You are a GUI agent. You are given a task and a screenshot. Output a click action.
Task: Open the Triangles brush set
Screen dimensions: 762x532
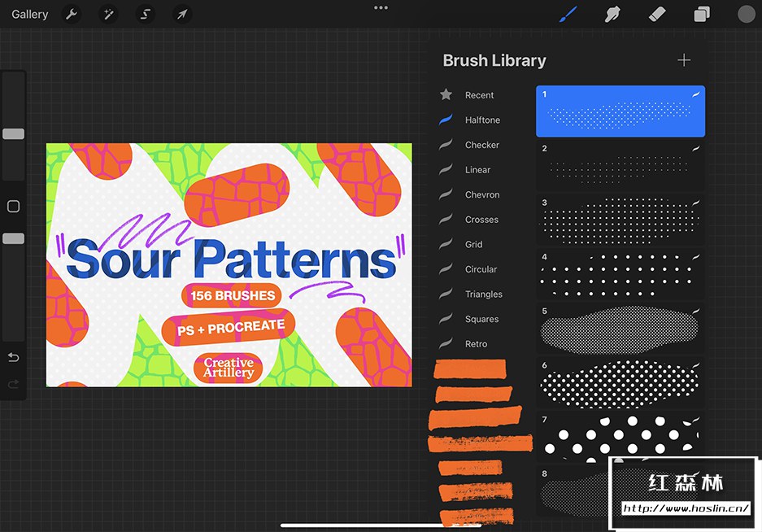tap(484, 294)
